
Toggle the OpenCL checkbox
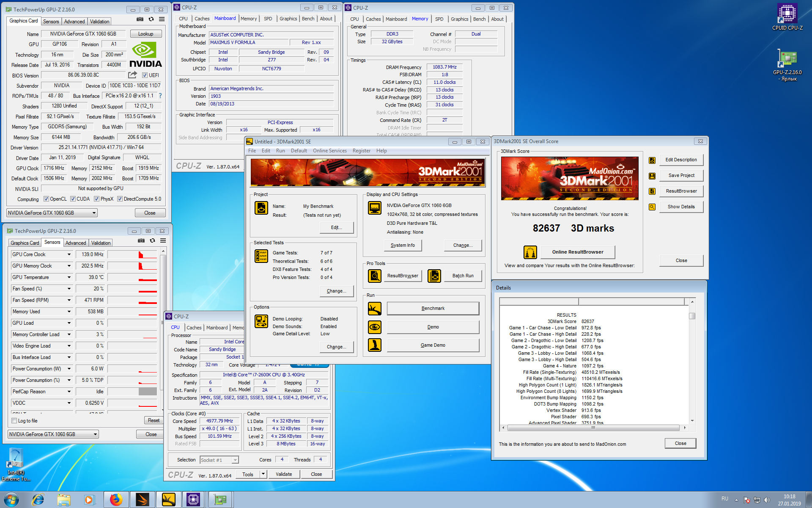pyautogui.click(x=46, y=199)
